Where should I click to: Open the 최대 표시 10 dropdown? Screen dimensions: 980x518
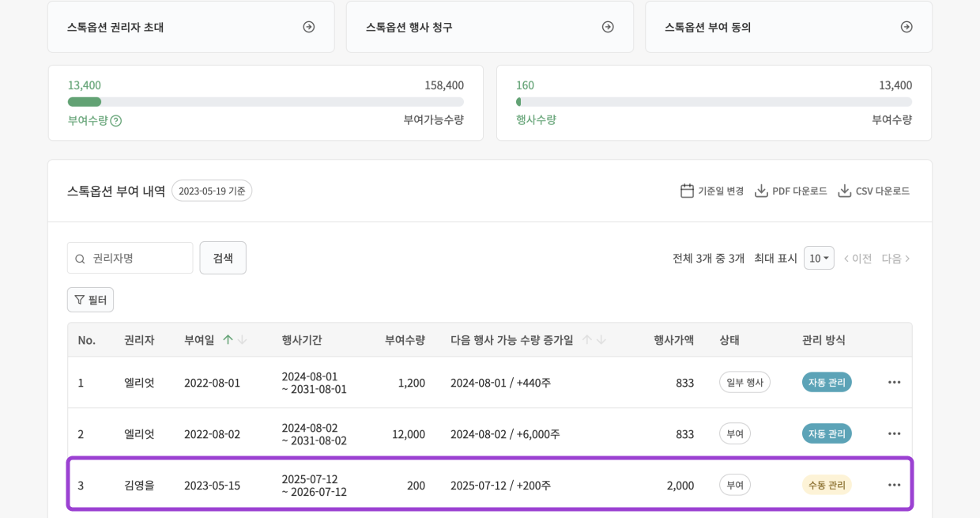coord(819,258)
